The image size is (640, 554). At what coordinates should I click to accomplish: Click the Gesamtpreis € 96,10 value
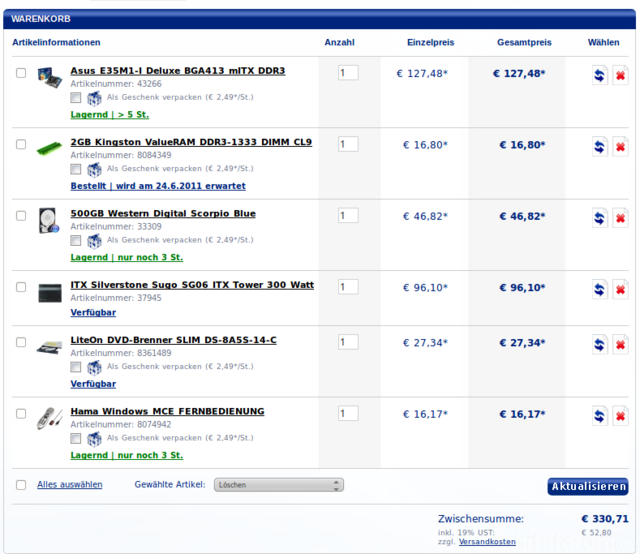[522, 288]
